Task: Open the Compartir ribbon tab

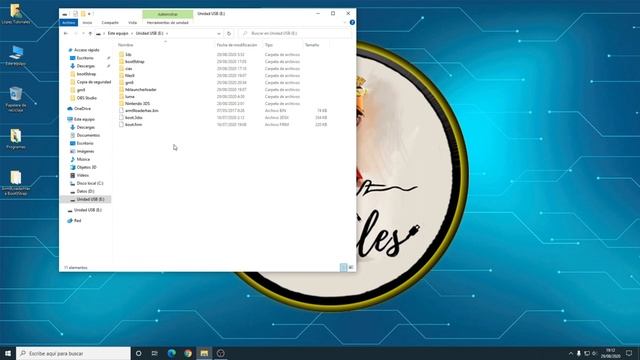Action: (110, 22)
